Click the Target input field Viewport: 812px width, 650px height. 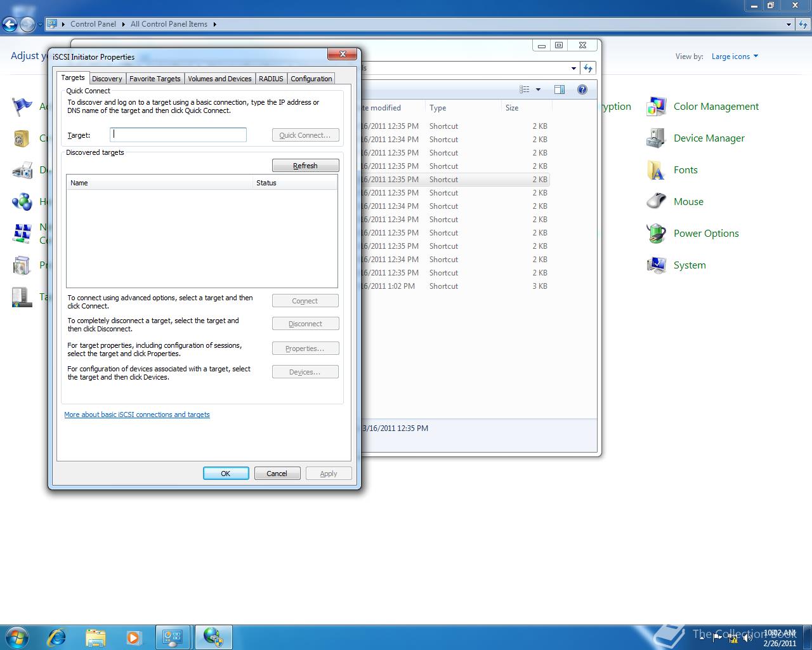click(x=178, y=135)
